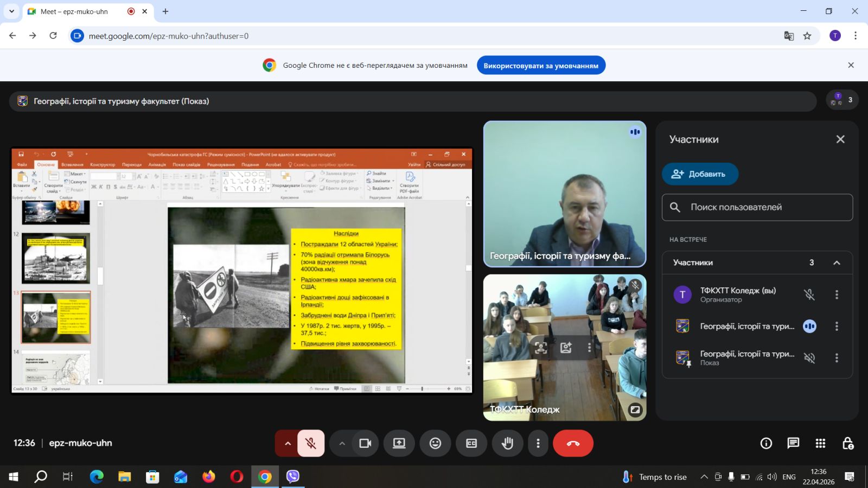This screenshot has height=488, width=868.
Task: Click Використовувати за умовчанням button
Action: coord(541,66)
